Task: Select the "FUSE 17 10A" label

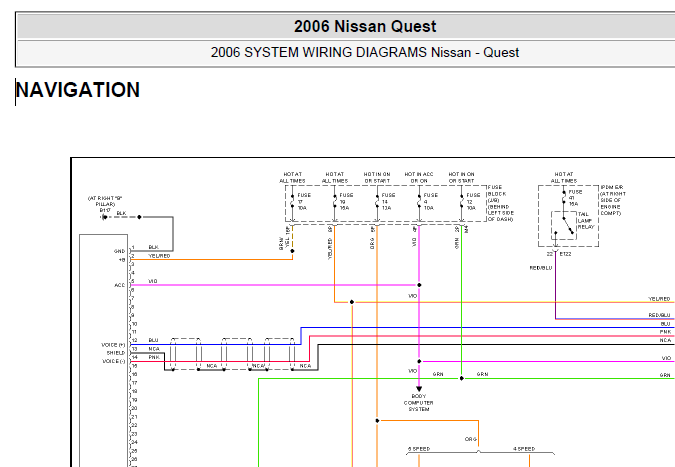Action: pyautogui.click(x=304, y=201)
